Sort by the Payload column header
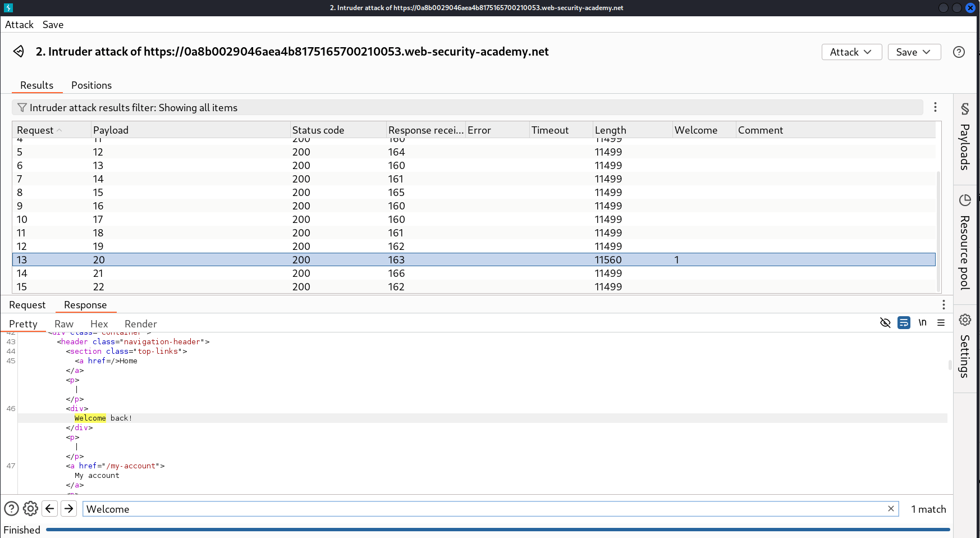Viewport: 980px width, 538px height. coord(191,130)
